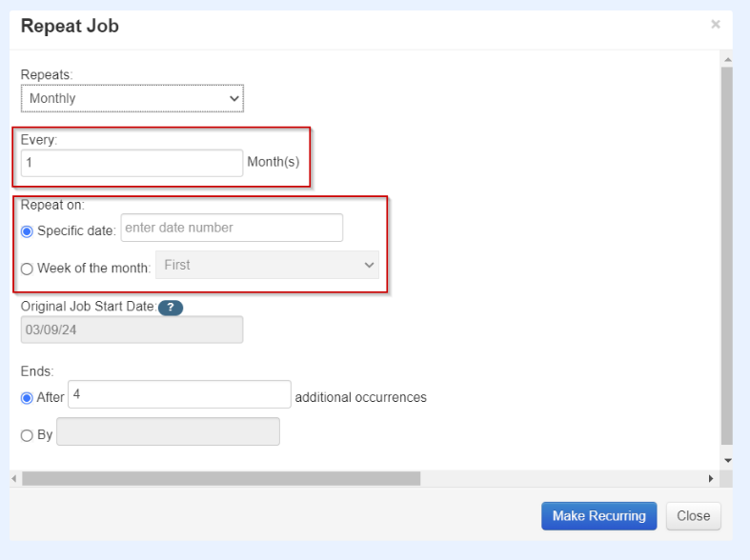Click the Ends By date field
This screenshot has height=560, width=750.
[x=169, y=431]
